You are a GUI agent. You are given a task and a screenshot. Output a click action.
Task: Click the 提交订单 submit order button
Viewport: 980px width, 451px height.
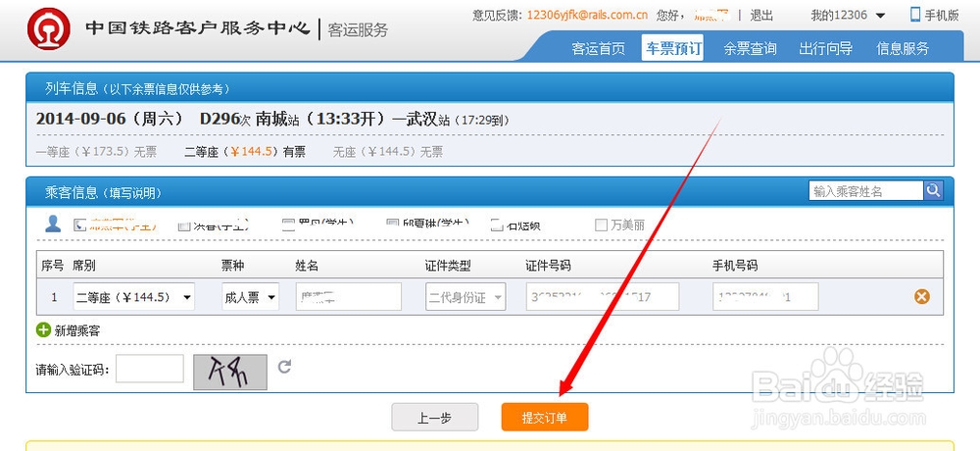click(x=544, y=418)
